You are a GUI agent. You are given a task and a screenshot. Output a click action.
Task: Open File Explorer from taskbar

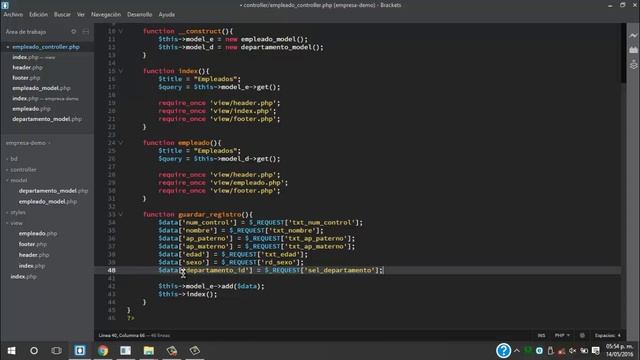[149, 351]
